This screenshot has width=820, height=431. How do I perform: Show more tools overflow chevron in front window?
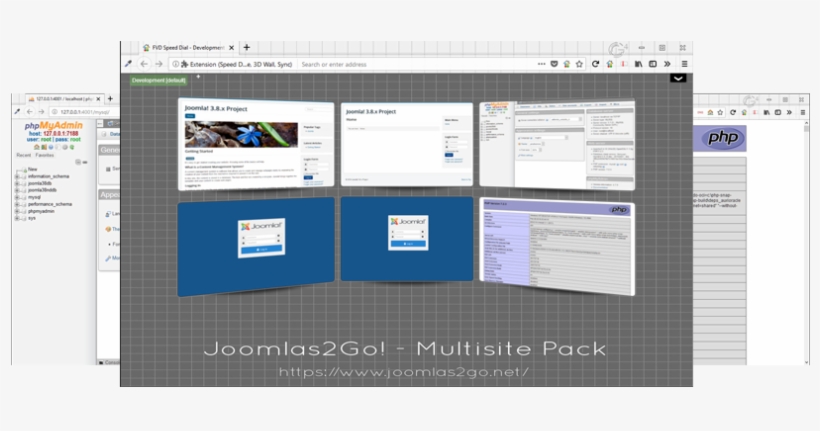tap(667, 64)
